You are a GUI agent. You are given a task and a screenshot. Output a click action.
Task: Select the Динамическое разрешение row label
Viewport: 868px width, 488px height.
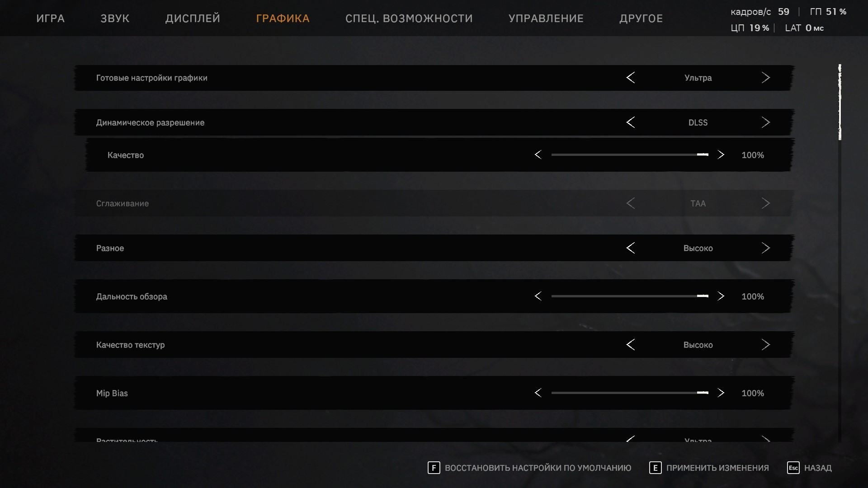150,122
